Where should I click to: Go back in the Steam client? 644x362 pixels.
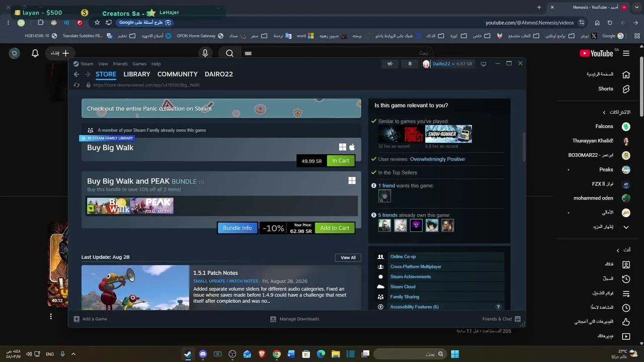click(76, 74)
